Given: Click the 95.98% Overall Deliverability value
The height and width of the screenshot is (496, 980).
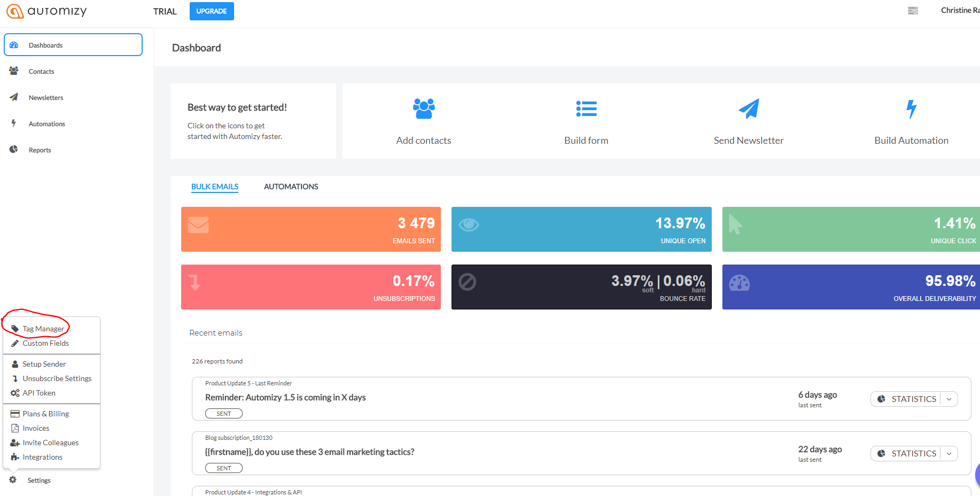Looking at the screenshot, I should pyautogui.click(x=950, y=281).
